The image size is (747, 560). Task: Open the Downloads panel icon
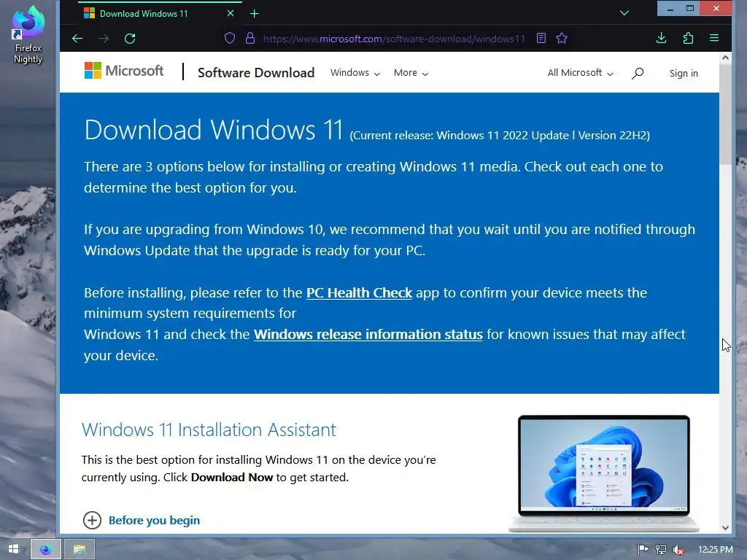(661, 38)
